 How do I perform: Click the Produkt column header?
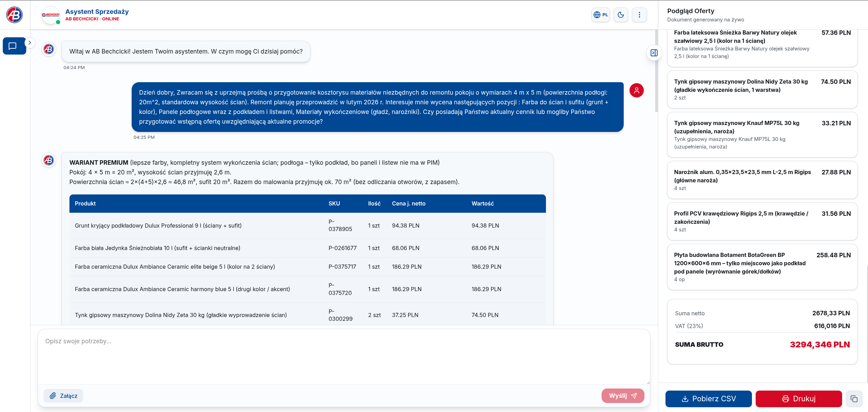pyautogui.click(x=85, y=204)
